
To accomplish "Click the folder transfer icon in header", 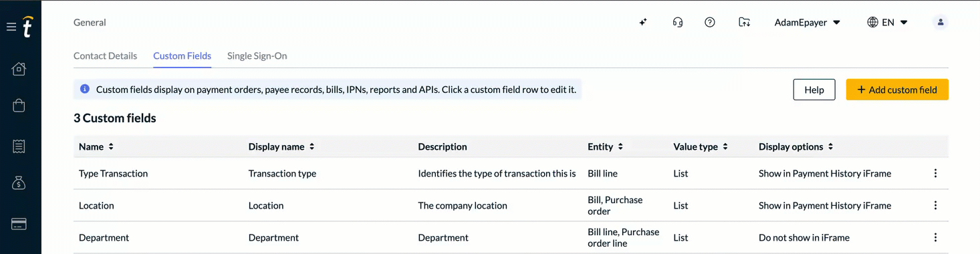I will tap(744, 22).
